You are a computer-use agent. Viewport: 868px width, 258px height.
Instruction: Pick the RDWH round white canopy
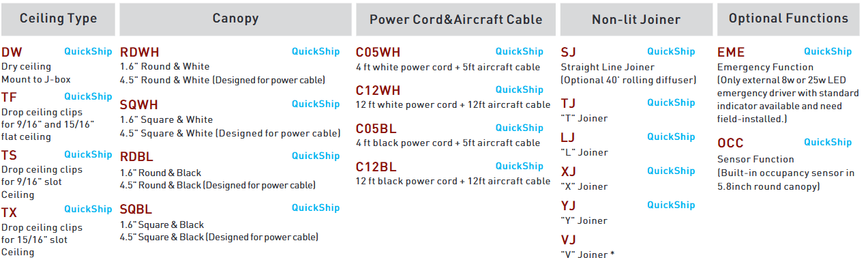tap(139, 53)
